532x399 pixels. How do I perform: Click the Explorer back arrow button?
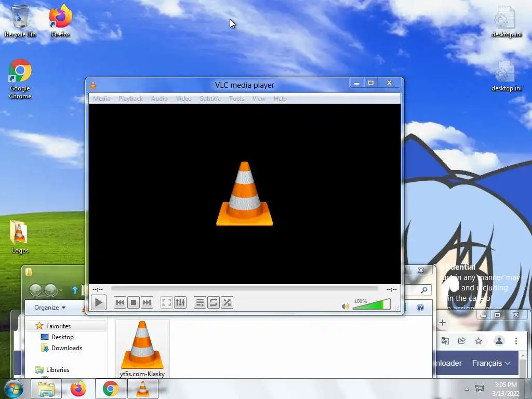pos(35,290)
